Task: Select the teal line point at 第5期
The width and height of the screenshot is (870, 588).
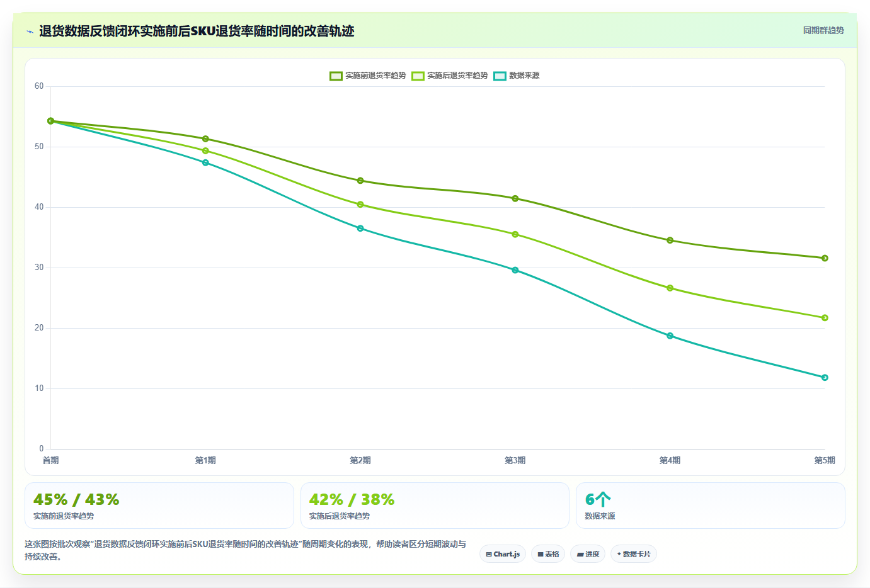Action: pos(825,378)
